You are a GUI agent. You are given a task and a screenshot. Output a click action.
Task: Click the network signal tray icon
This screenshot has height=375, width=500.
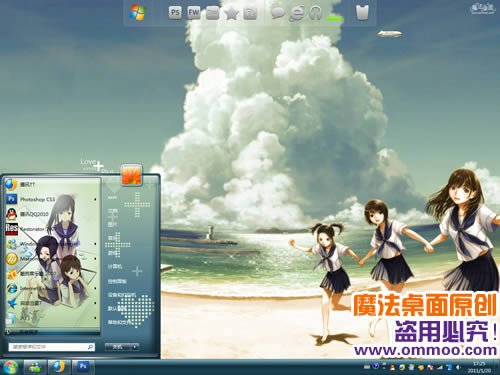[x=440, y=367]
